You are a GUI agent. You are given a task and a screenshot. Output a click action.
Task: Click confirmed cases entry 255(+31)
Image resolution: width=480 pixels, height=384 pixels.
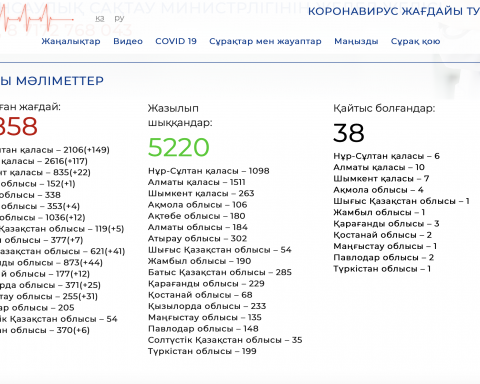click(80, 296)
